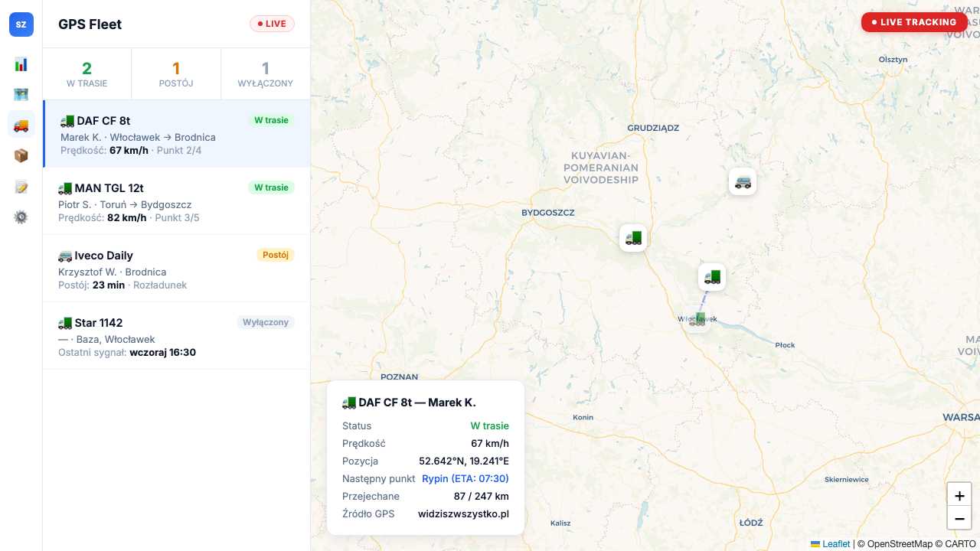This screenshot has width=980, height=551.
Task: Open the Leaflet attribution link
Action: click(835, 543)
